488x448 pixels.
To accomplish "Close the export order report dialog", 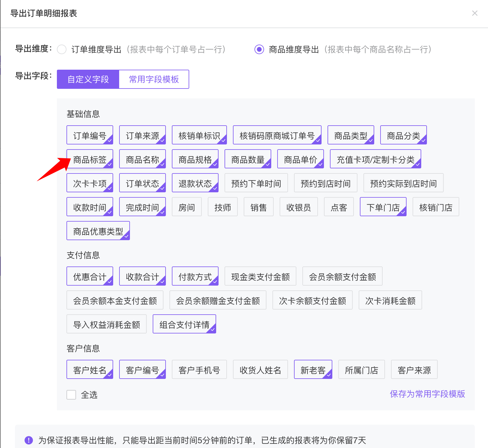I will click(475, 13).
